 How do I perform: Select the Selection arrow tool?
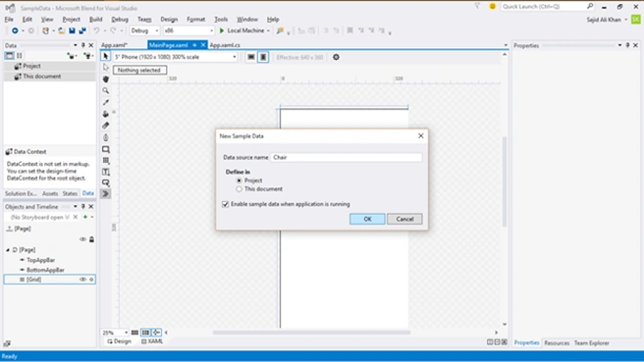pyautogui.click(x=106, y=56)
